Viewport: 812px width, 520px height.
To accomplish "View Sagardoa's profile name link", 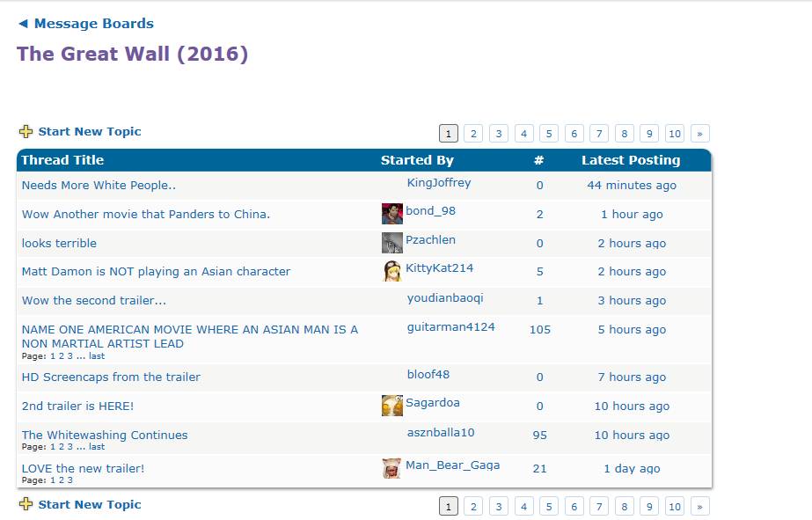I will (433, 402).
